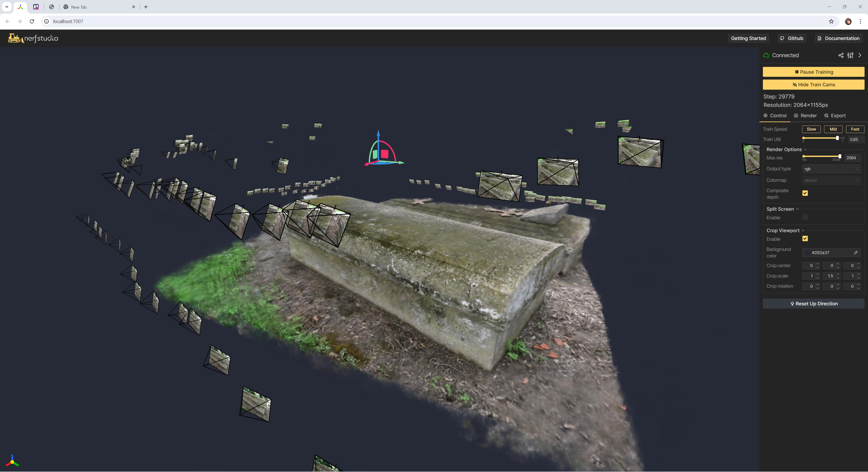Switch to the Export tab
Image resolution: width=868 pixels, height=472 pixels.
tap(835, 115)
